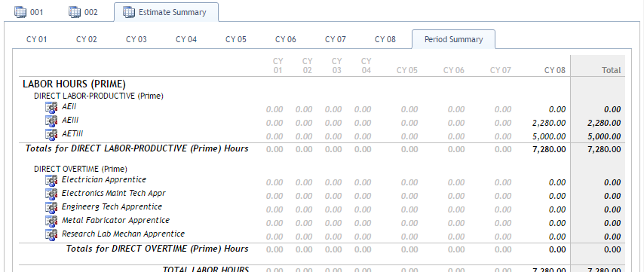The image size is (644, 272).
Task: Switch to the CY 01 tab
Action: pos(37,40)
